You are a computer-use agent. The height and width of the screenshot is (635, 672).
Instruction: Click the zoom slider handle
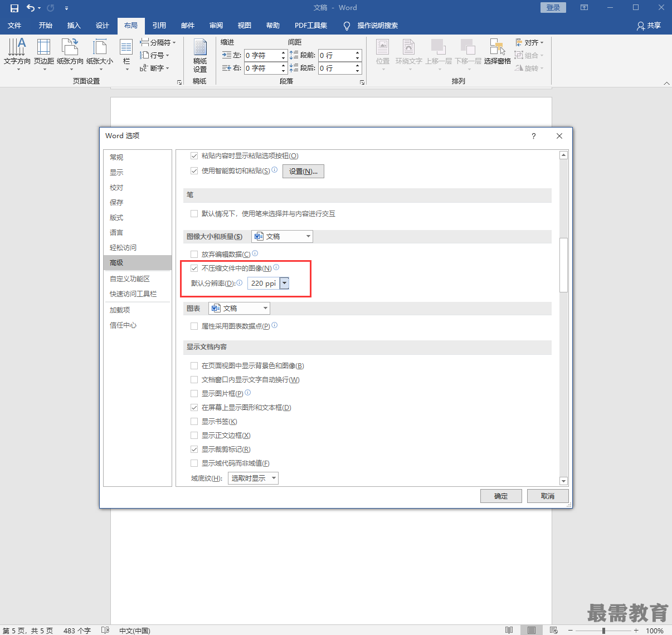tap(603, 631)
